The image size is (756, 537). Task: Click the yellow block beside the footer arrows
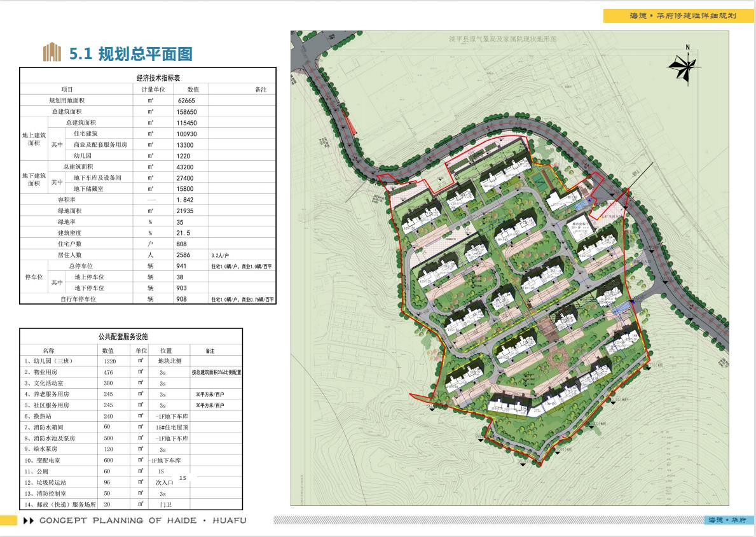[9, 520]
